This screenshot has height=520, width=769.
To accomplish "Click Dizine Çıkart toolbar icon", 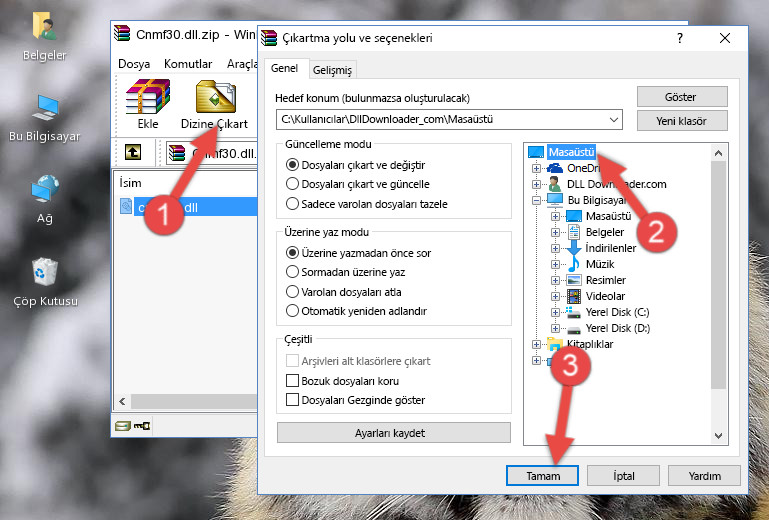I will (x=214, y=104).
